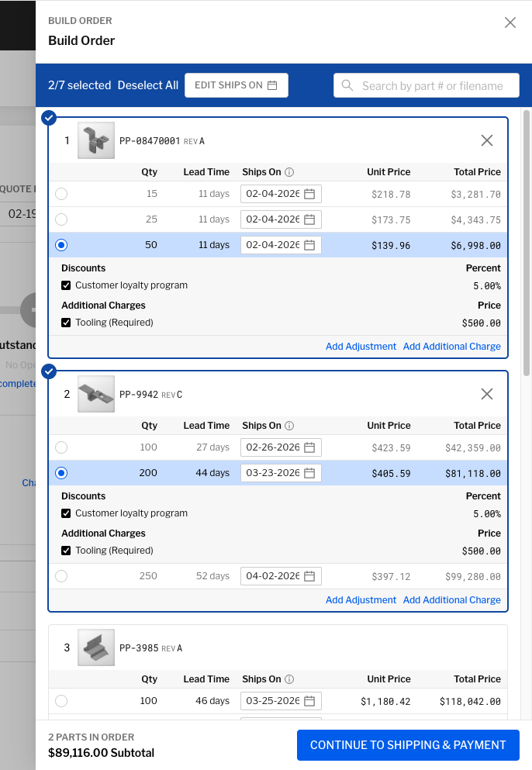The width and height of the screenshot is (532, 770).
Task: Open thumbnail of part PP-3985
Action: point(96,647)
